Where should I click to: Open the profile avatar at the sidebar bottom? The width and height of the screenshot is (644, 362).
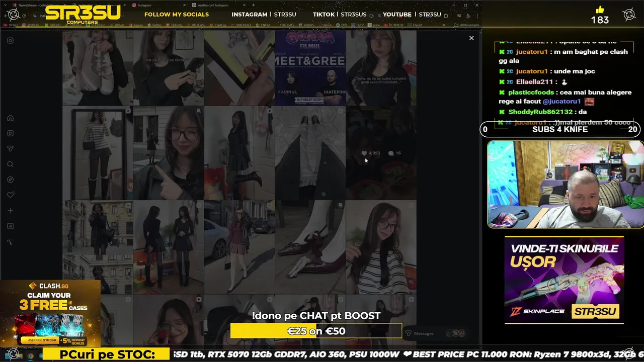pyautogui.click(x=10, y=242)
